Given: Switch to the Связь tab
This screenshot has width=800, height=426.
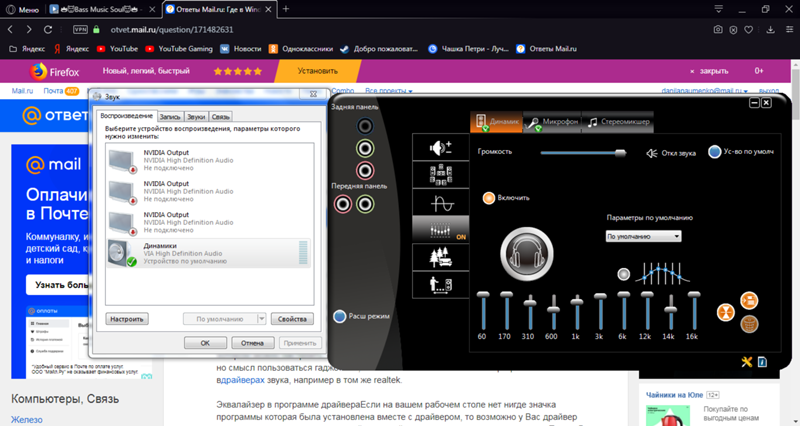Looking at the screenshot, I should [221, 117].
